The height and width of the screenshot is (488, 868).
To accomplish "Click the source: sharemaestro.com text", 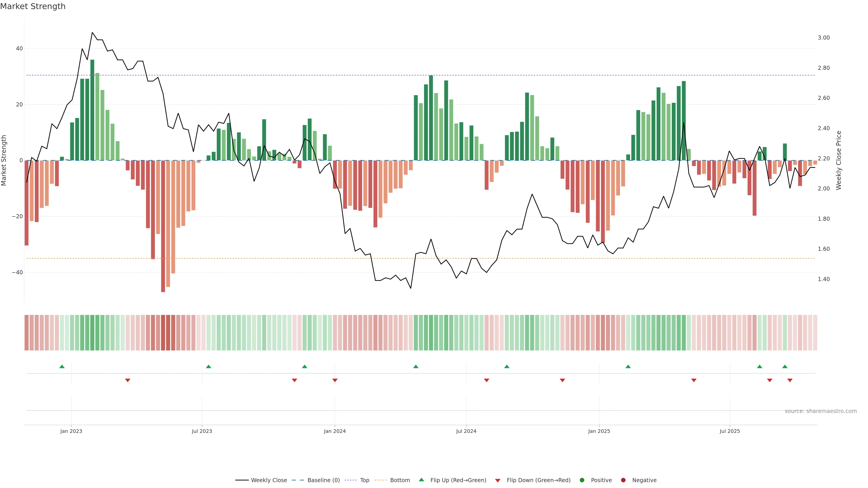I will pos(821,411).
